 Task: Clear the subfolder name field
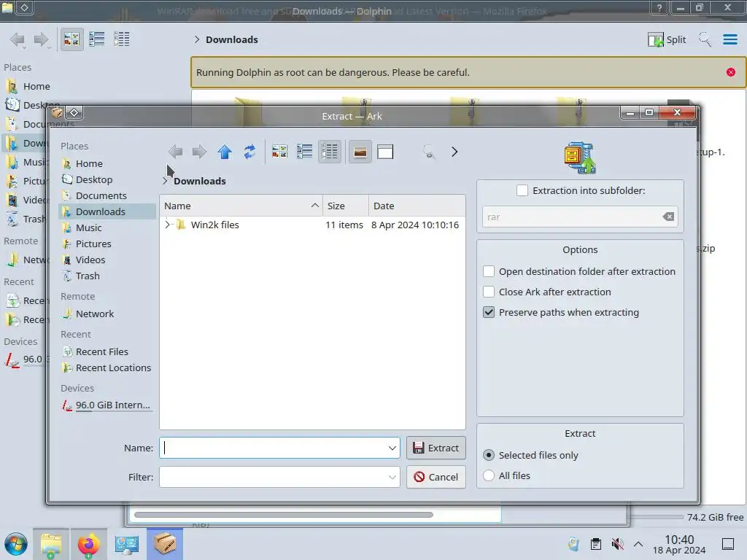(x=668, y=217)
